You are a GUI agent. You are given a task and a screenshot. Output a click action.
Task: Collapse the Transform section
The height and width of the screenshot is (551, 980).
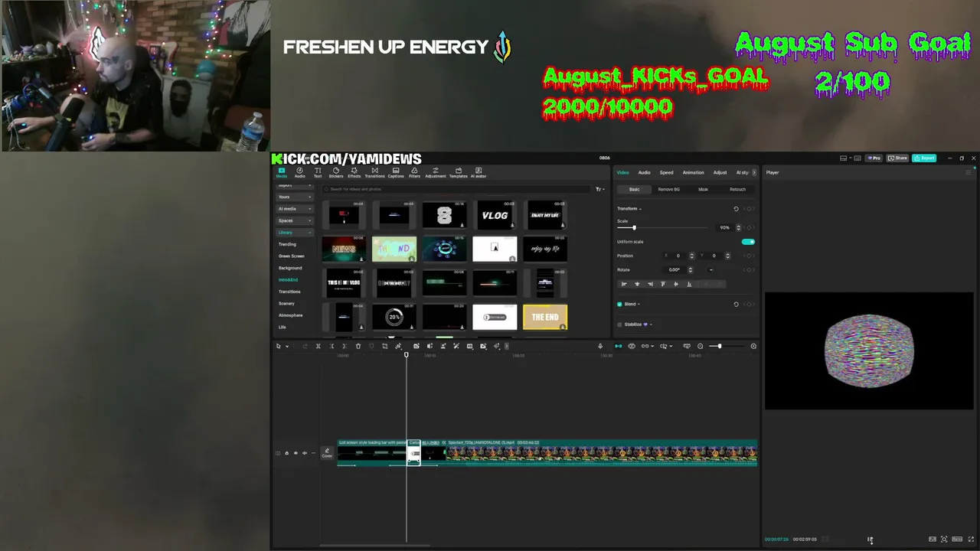pyautogui.click(x=640, y=209)
